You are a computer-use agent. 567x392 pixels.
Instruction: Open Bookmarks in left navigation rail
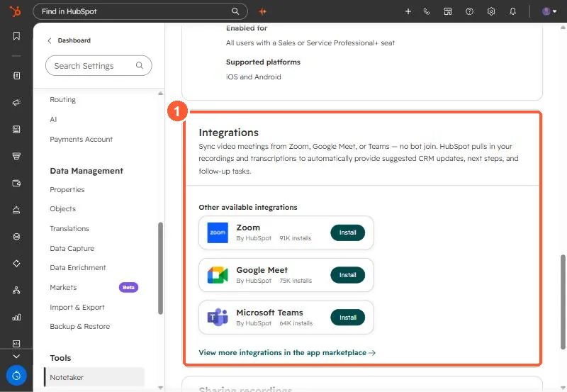pyautogui.click(x=16, y=36)
